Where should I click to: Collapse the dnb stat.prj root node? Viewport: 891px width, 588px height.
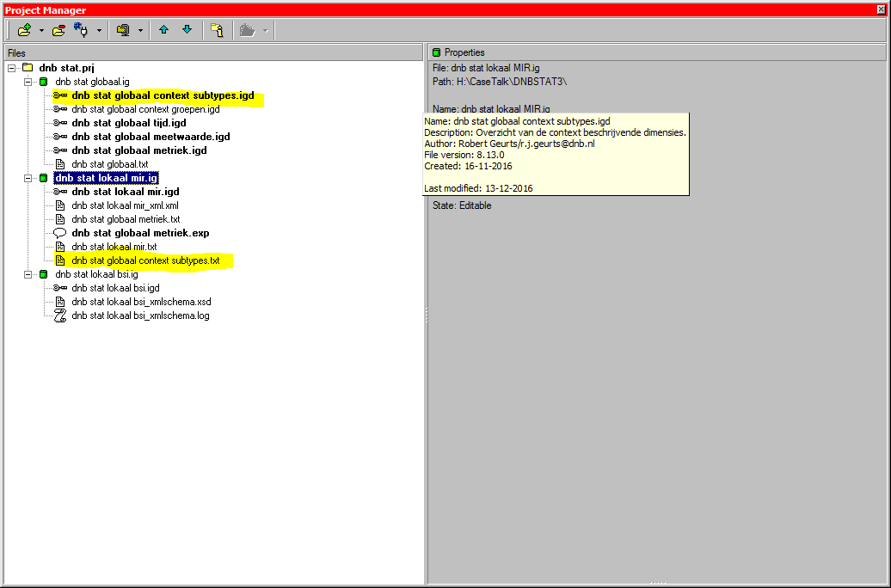click(x=11, y=68)
